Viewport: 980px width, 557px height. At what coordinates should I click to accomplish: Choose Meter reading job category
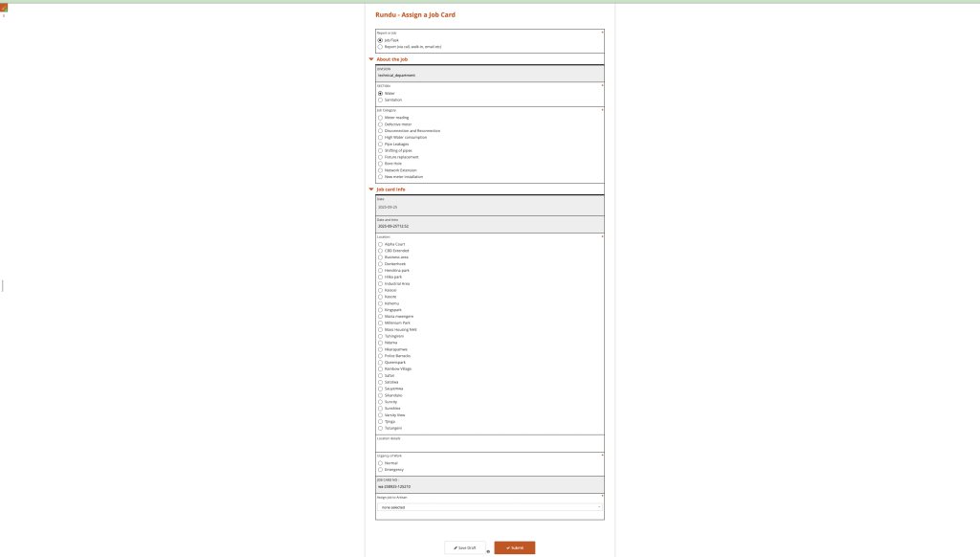(380, 118)
